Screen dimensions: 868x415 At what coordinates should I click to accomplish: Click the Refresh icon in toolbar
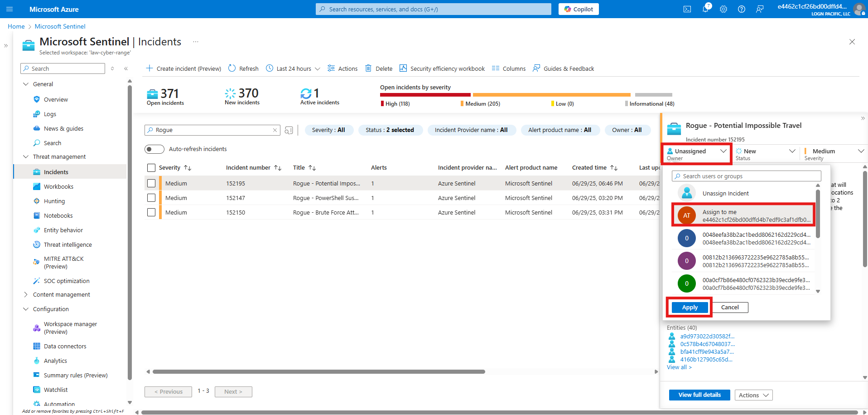pyautogui.click(x=232, y=68)
